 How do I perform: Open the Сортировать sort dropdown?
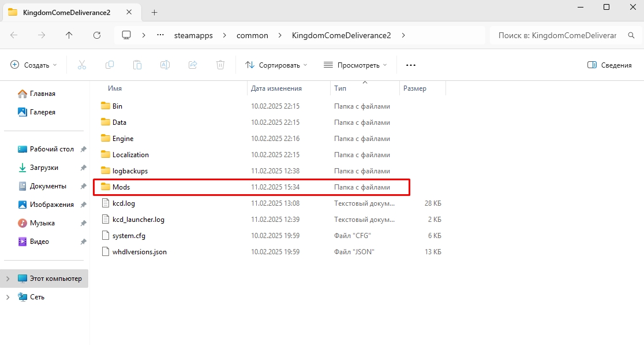(x=276, y=65)
